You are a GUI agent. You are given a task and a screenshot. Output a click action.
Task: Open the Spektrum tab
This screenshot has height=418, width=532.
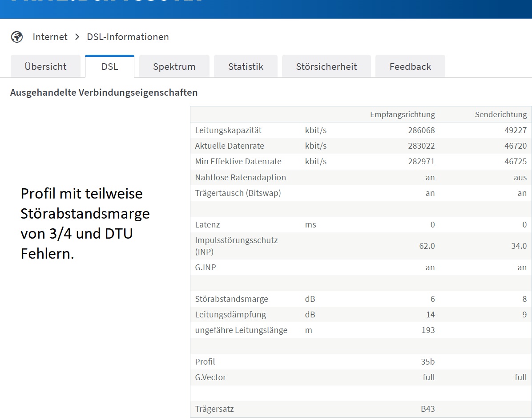174,66
